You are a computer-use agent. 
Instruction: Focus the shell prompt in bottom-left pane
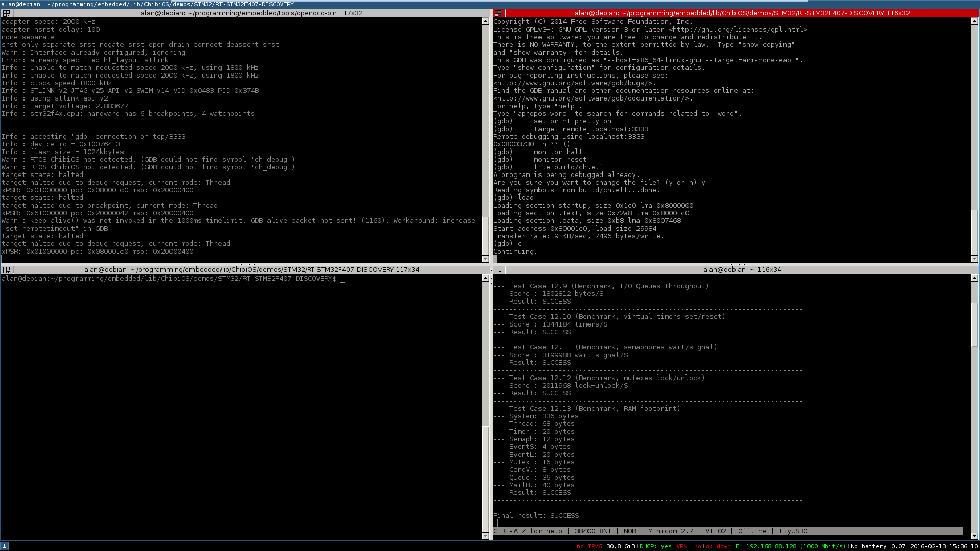[168, 279]
